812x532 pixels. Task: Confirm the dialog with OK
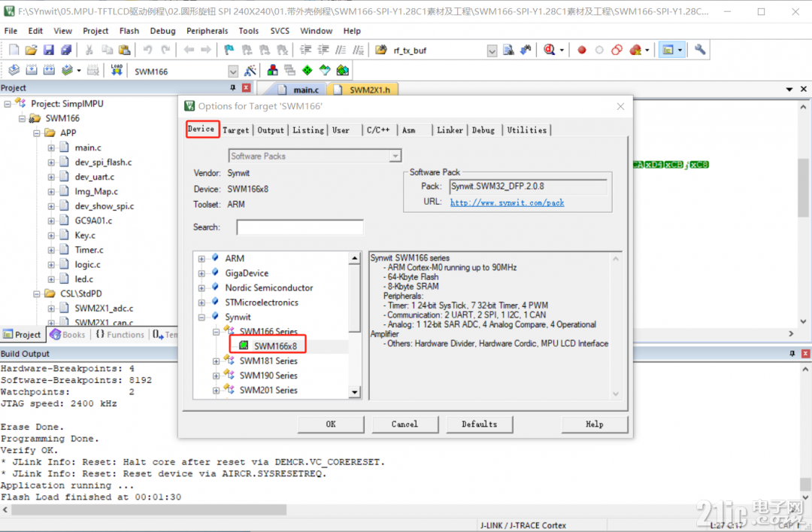[x=331, y=424]
